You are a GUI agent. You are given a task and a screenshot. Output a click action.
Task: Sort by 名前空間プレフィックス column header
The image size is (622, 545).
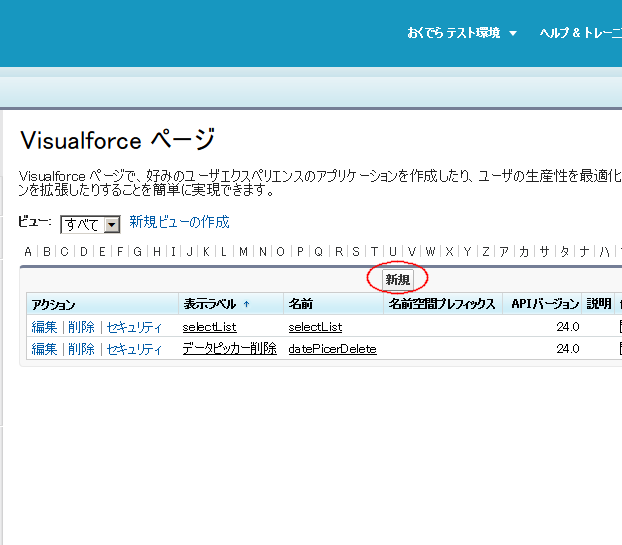coord(442,304)
